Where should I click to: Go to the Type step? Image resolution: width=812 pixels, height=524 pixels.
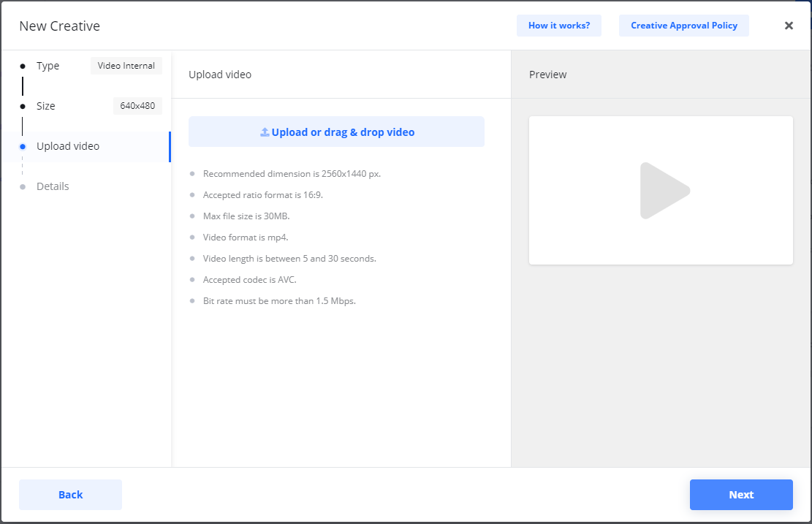pyautogui.click(x=48, y=66)
